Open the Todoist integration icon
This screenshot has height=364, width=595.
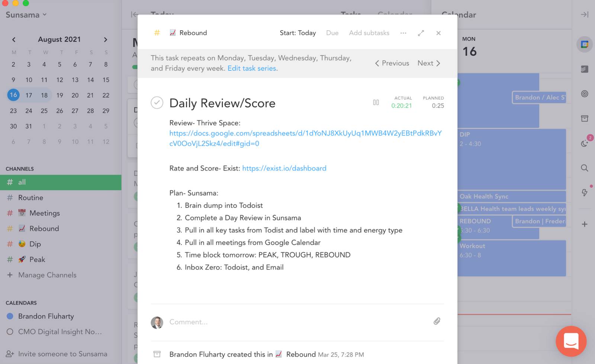pos(585,69)
